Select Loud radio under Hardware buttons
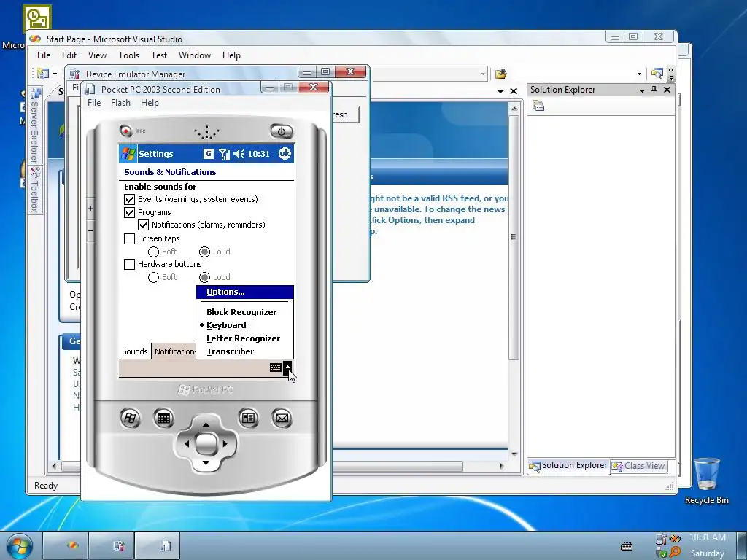Viewport: 747px width, 560px height. (204, 277)
